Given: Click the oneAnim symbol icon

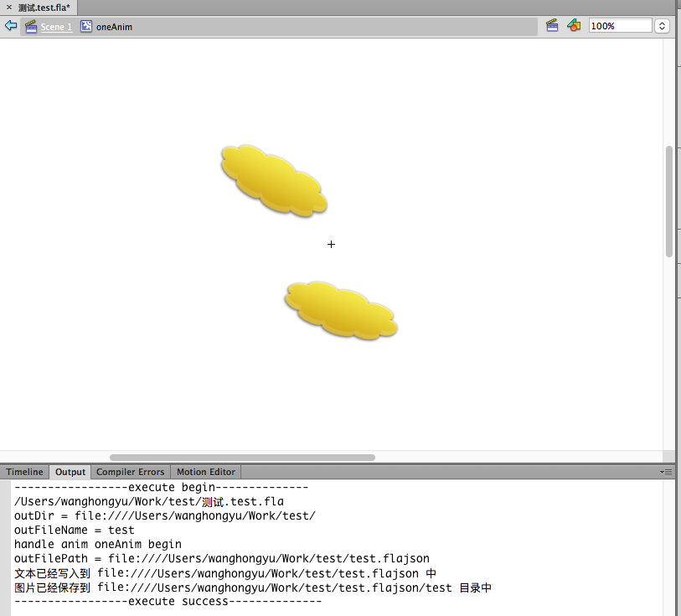Looking at the screenshot, I should (x=86, y=27).
